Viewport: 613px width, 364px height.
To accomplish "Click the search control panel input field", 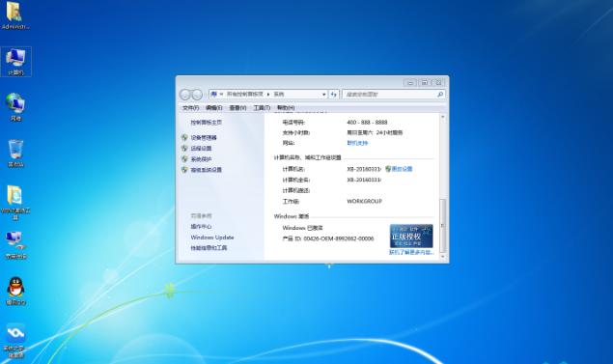I will pyautogui.click(x=390, y=95).
